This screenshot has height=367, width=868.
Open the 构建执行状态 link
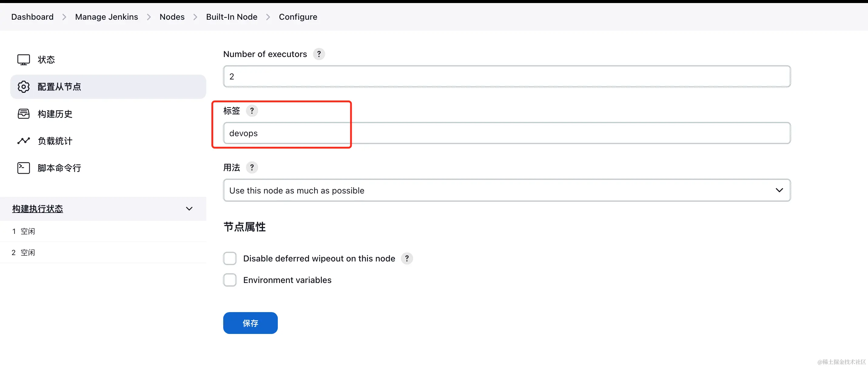coord(38,209)
